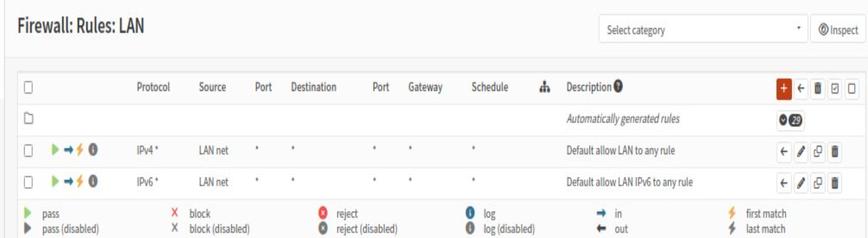Click the folder icon for auto-generated rules

click(29, 118)
